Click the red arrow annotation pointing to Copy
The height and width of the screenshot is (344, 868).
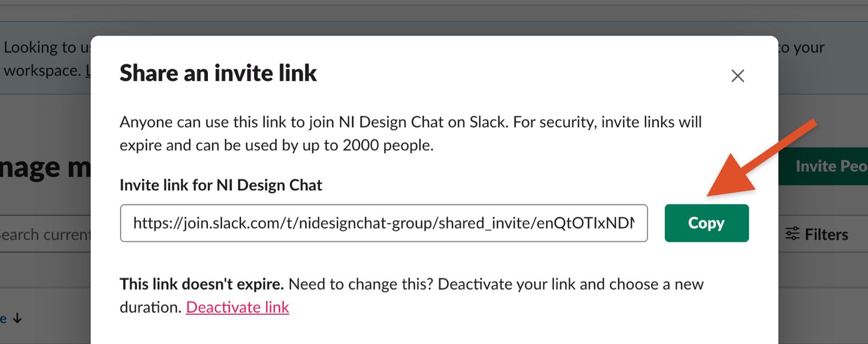(763, 158)
